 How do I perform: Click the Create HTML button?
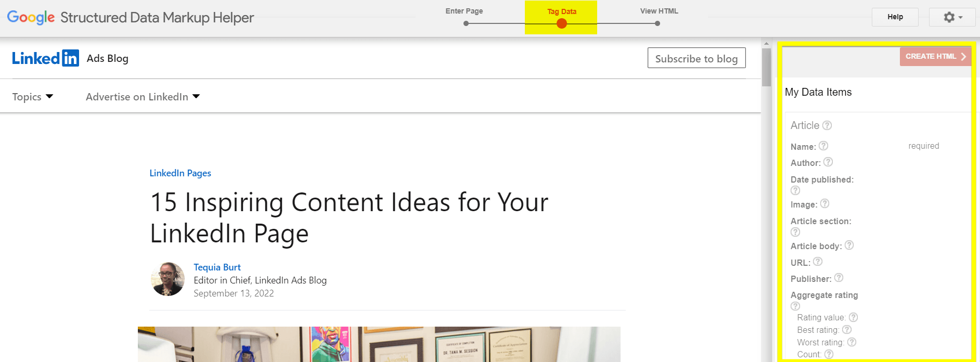(935, 56)
